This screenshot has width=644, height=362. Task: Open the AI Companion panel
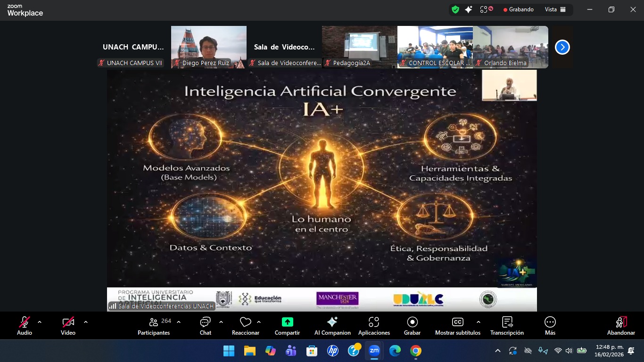[x=332, y=322]
